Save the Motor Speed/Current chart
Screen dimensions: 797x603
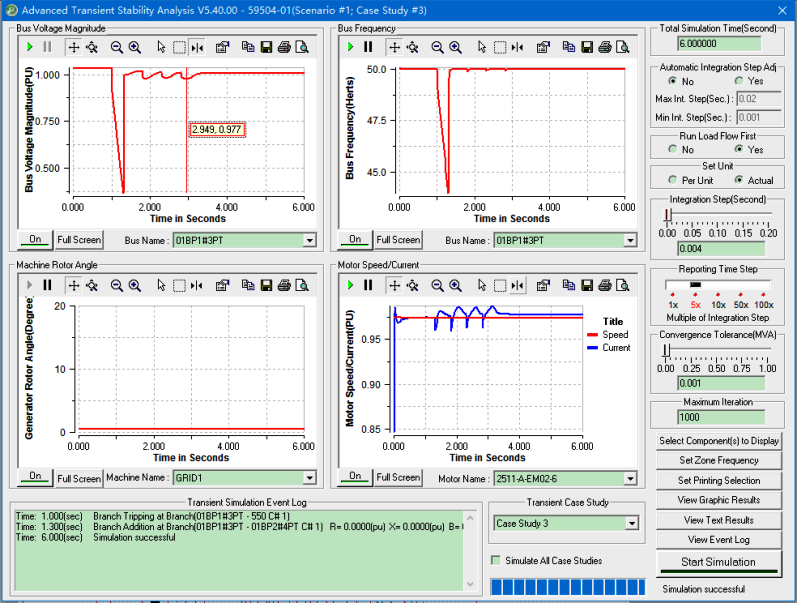coord(587,285)
